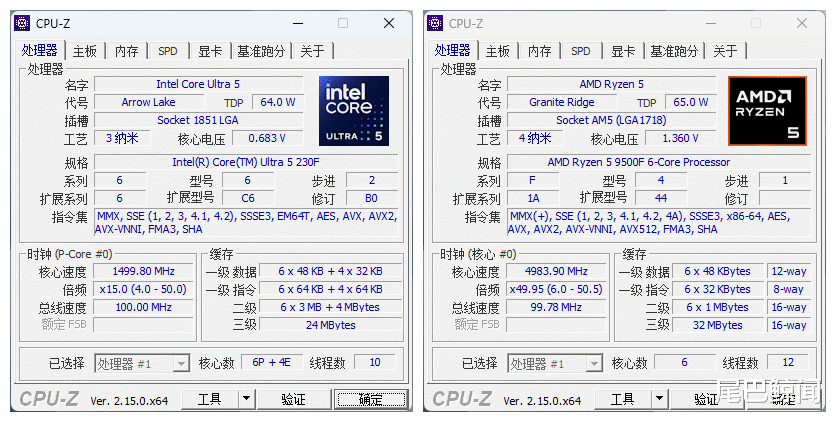Click the Intel L2 cache value 6 x 3 MB + 4 MBytes
Viewport: 836px width, 422px height.
331,307
